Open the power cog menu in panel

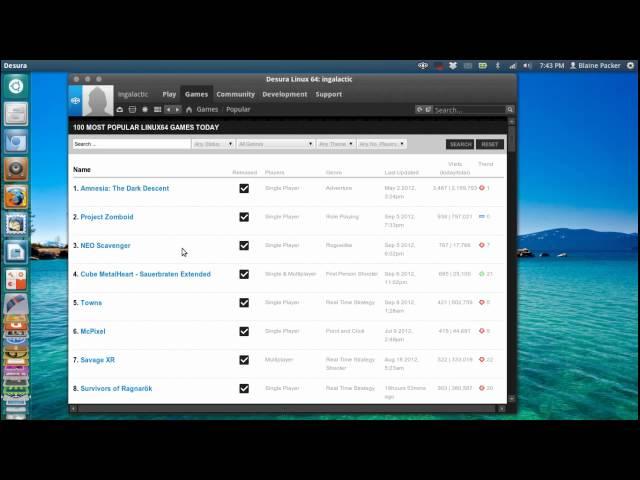(x=631, y=65)
